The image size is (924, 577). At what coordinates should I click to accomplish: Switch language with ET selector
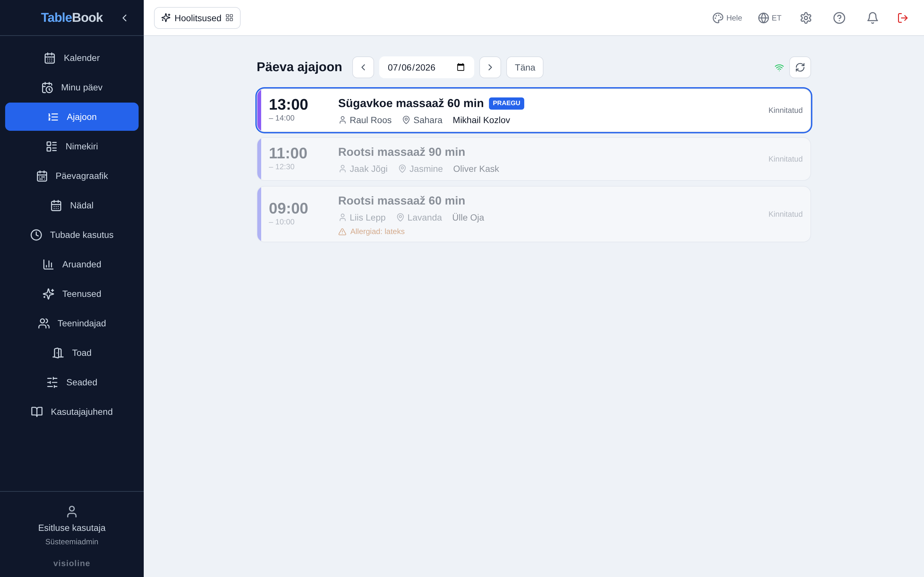(x=770, y=18)
